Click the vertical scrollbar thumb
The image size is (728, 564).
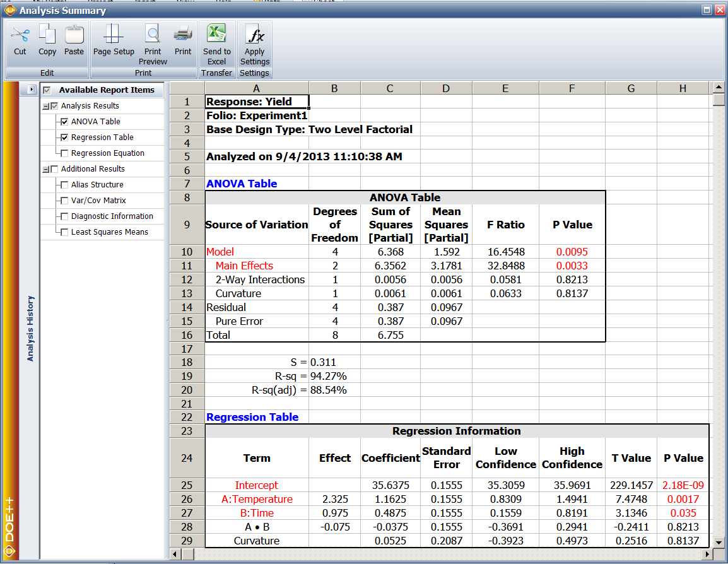(719, 99)
